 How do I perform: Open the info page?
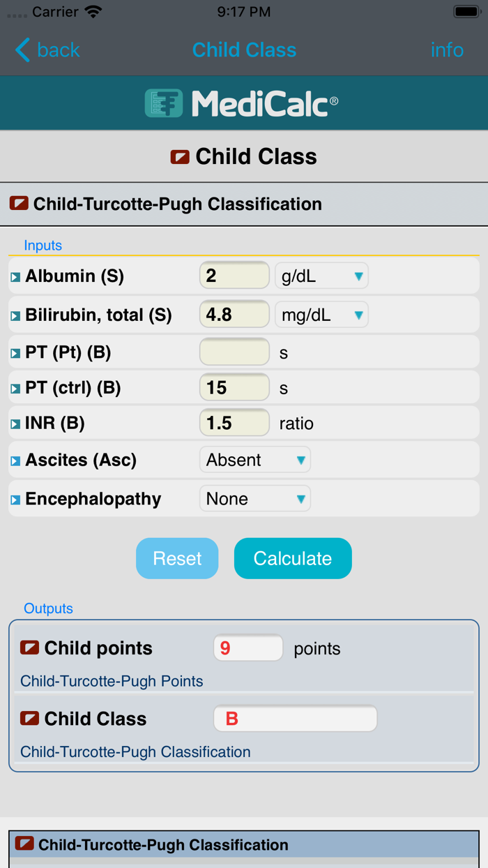pos(447,50)
